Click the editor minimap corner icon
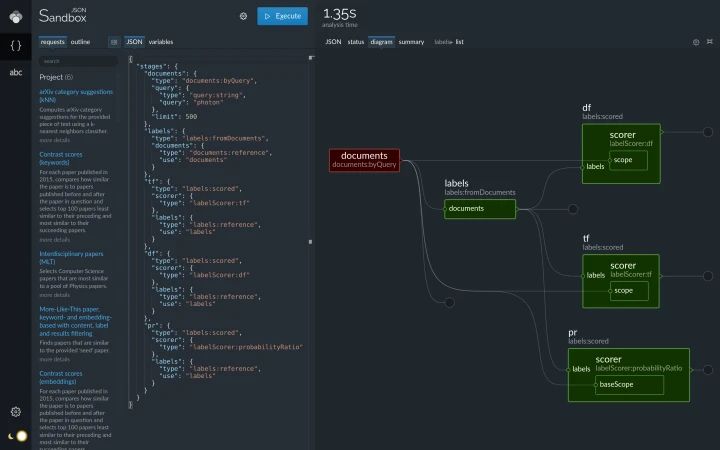 (311, 57)
